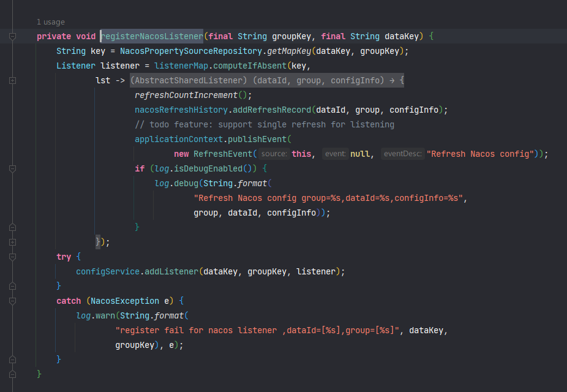
Task: Click the fold-end marker at the method's final closing brace
Action: click(x=12, y=375)
